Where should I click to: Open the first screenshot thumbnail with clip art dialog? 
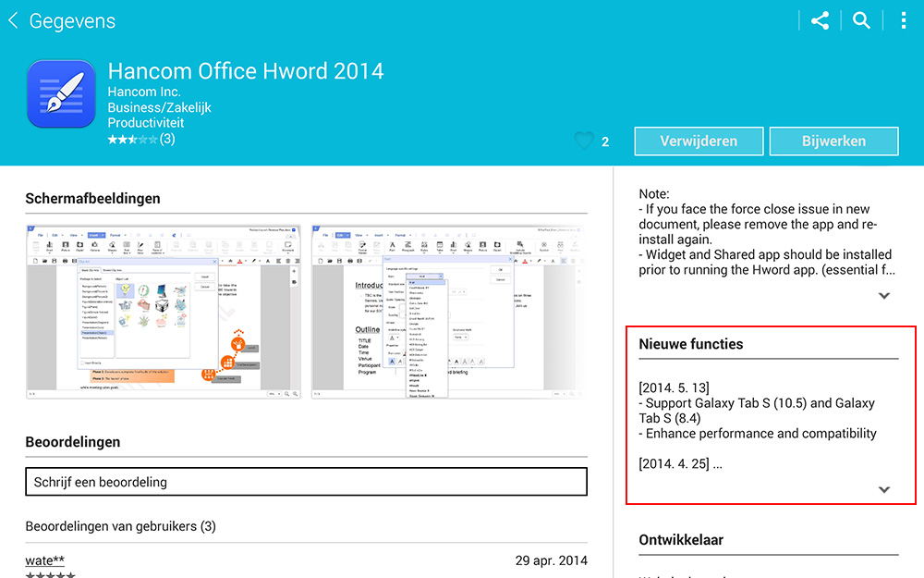coord(164,312)
